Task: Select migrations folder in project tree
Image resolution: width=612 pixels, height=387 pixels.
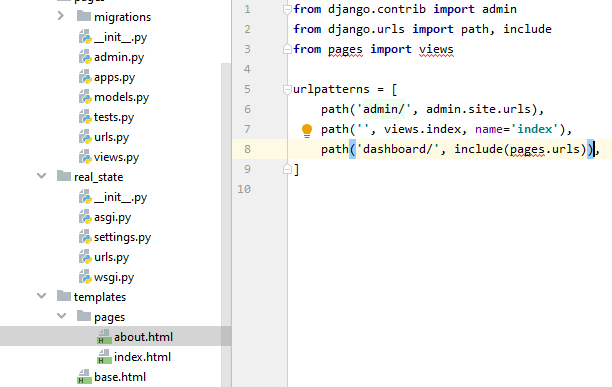Action: point(122,17)
